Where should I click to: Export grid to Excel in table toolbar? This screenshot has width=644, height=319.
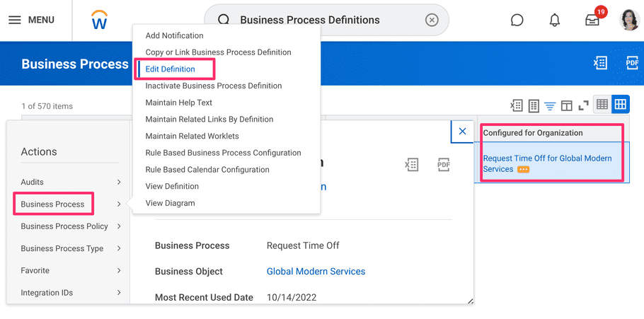517,105
